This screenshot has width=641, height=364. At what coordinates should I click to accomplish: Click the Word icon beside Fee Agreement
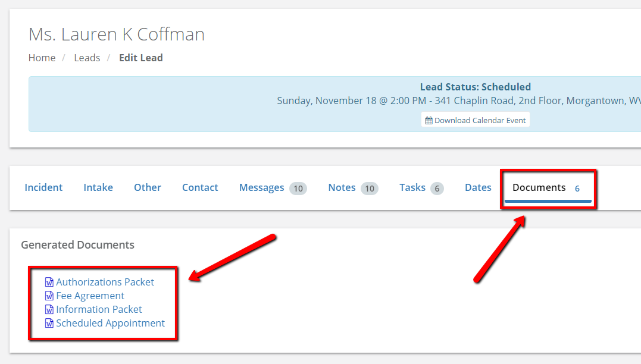pos(49,296)
